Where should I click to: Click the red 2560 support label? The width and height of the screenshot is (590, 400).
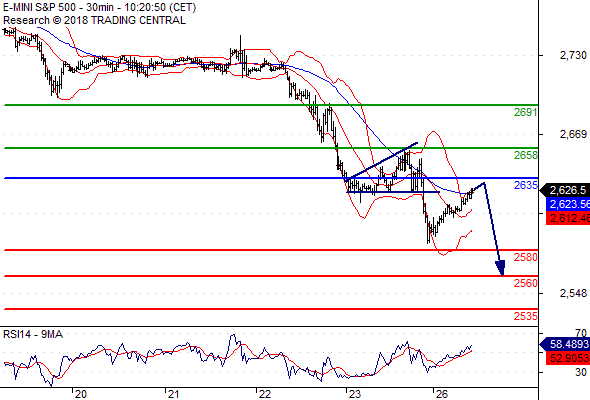click(526, 283)
